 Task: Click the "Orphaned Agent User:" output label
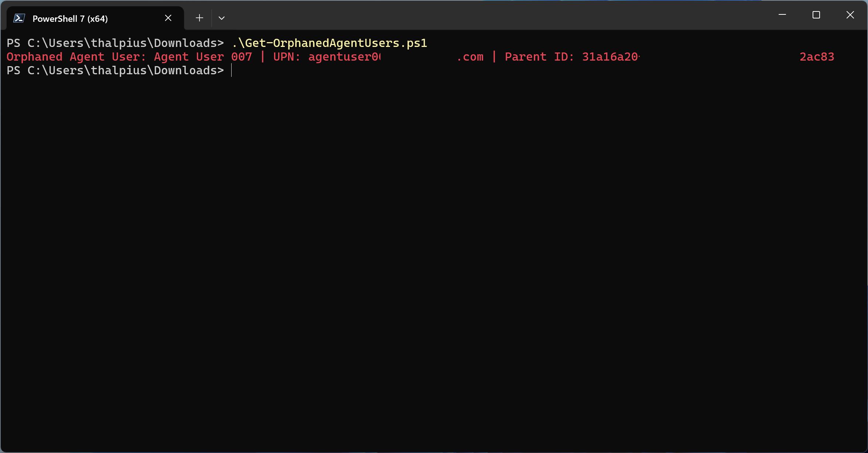click(x=76, y=57)
